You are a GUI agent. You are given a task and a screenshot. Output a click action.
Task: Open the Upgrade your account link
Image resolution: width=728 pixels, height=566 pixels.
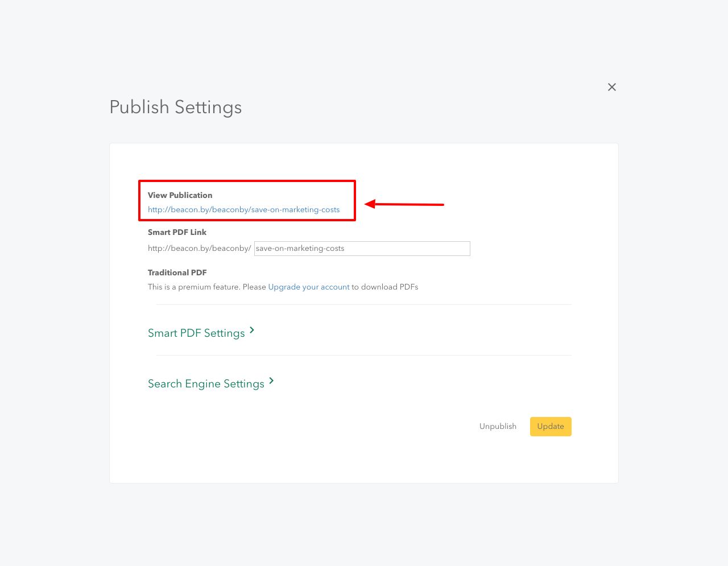click(x=309, y=287)
